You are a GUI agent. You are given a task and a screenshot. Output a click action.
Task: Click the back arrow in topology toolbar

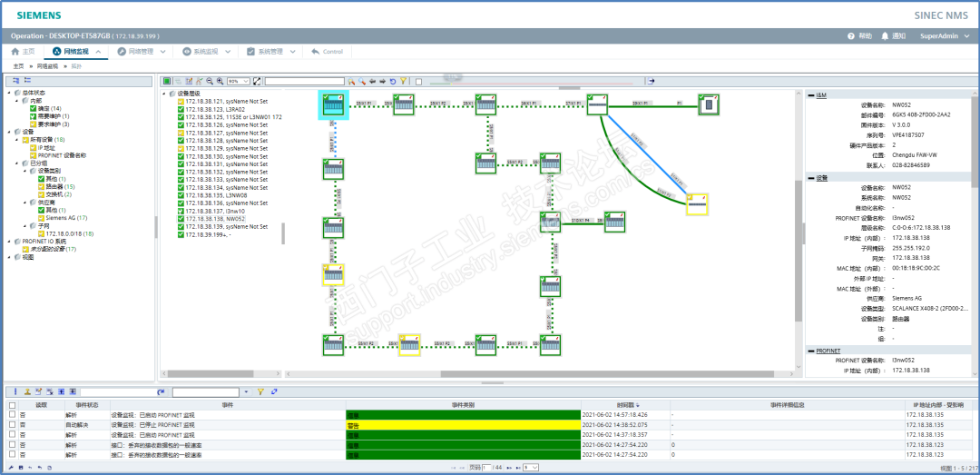(372, 82)
